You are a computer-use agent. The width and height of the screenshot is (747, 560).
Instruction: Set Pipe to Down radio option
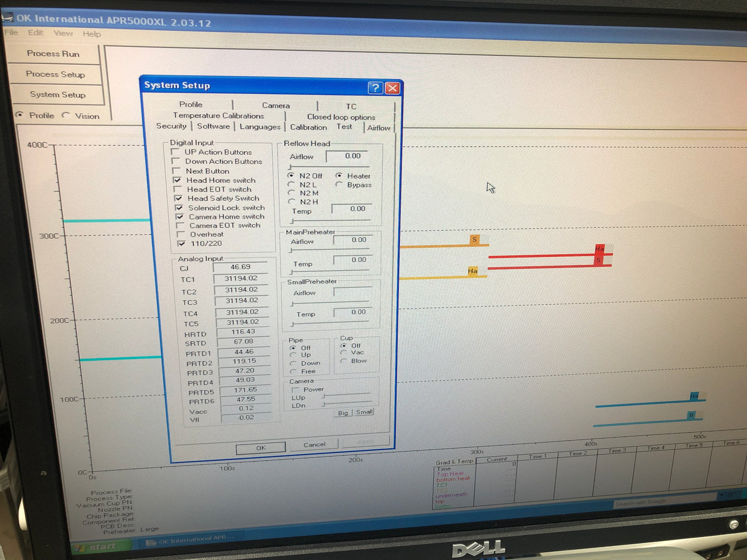pyautogui.click(x=293, y=363)
